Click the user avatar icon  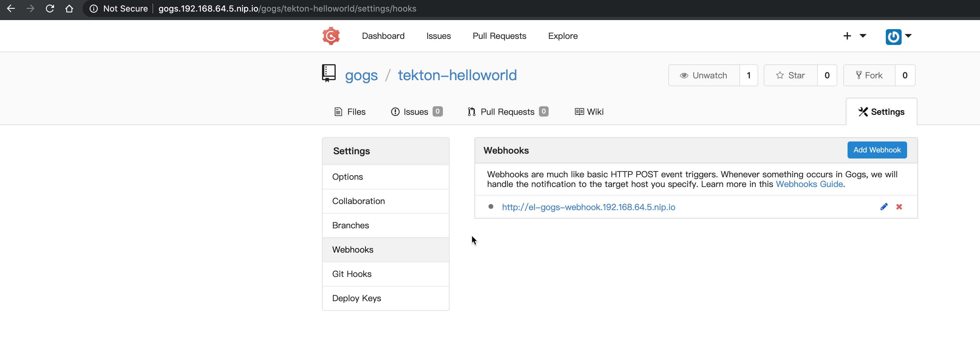[893, 36]
